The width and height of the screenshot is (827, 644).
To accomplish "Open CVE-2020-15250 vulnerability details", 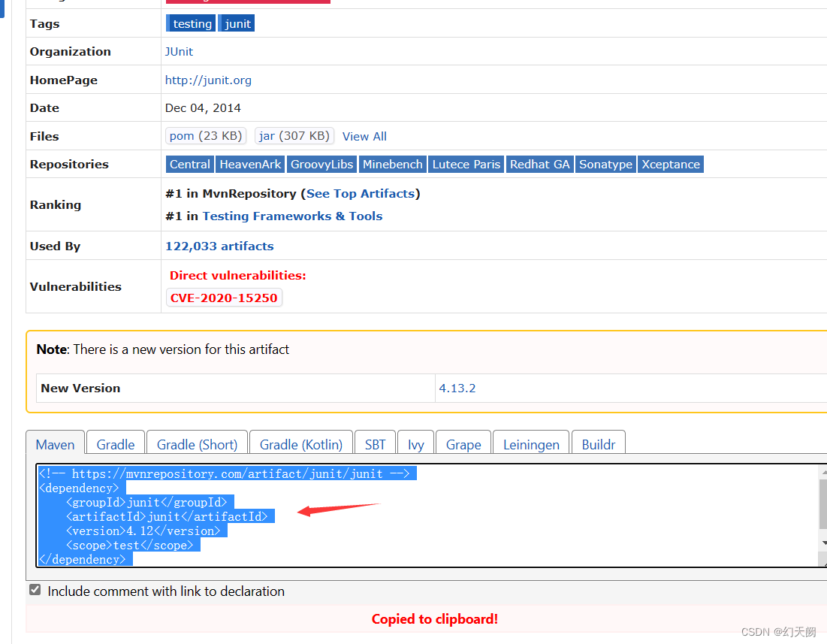I will (x=224, y=298).
